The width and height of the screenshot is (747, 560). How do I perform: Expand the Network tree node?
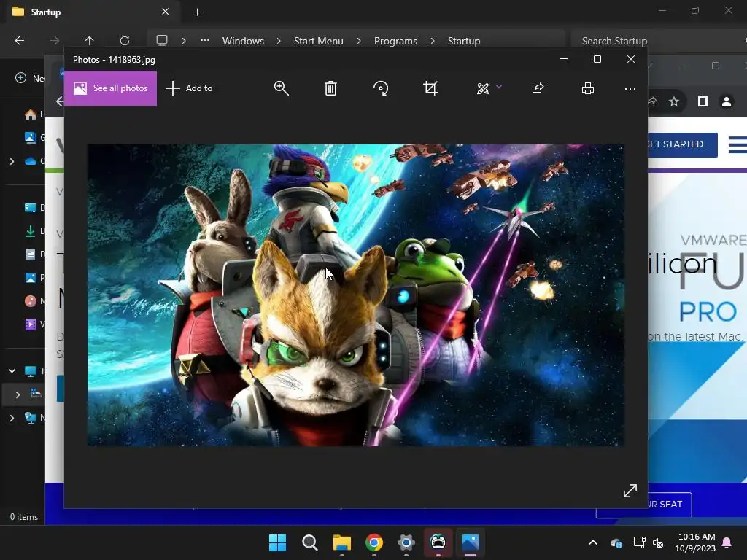[12, 418]
